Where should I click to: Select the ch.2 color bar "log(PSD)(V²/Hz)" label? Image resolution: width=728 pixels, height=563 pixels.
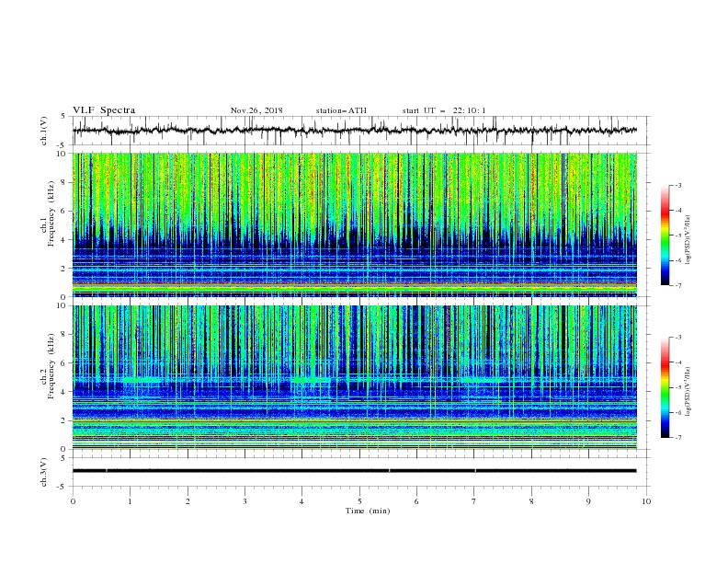click(x=688, y=392)
